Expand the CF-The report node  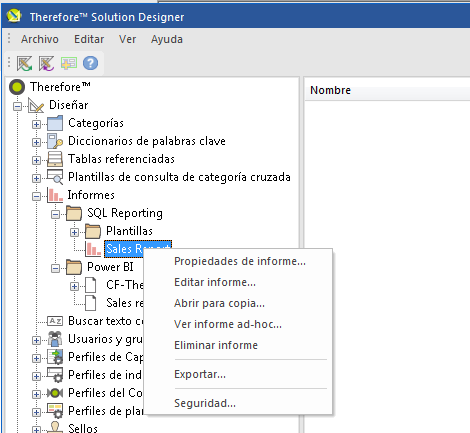tap(75, 286)
